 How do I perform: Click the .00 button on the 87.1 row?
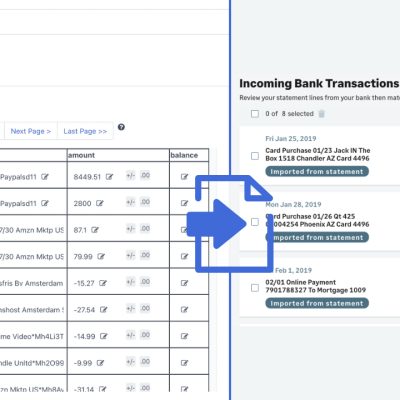pos(145,229)
